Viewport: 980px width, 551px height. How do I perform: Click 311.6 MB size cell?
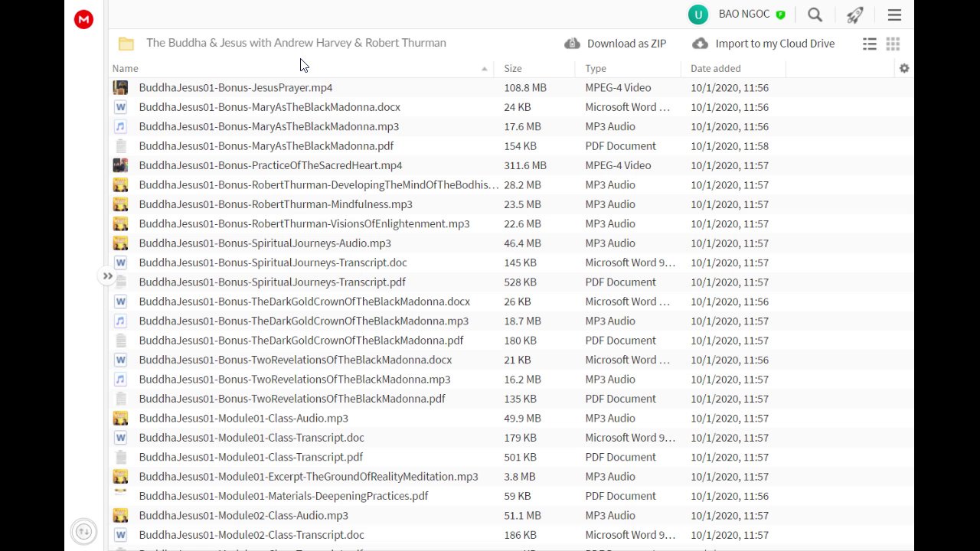coord(525,165)
